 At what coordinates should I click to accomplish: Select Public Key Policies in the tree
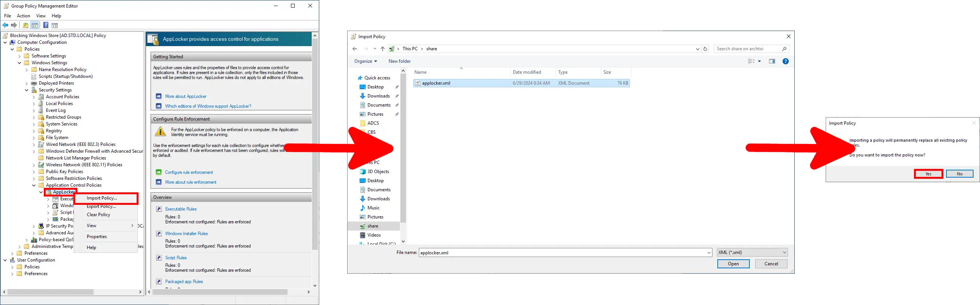[x=64, y=172]
